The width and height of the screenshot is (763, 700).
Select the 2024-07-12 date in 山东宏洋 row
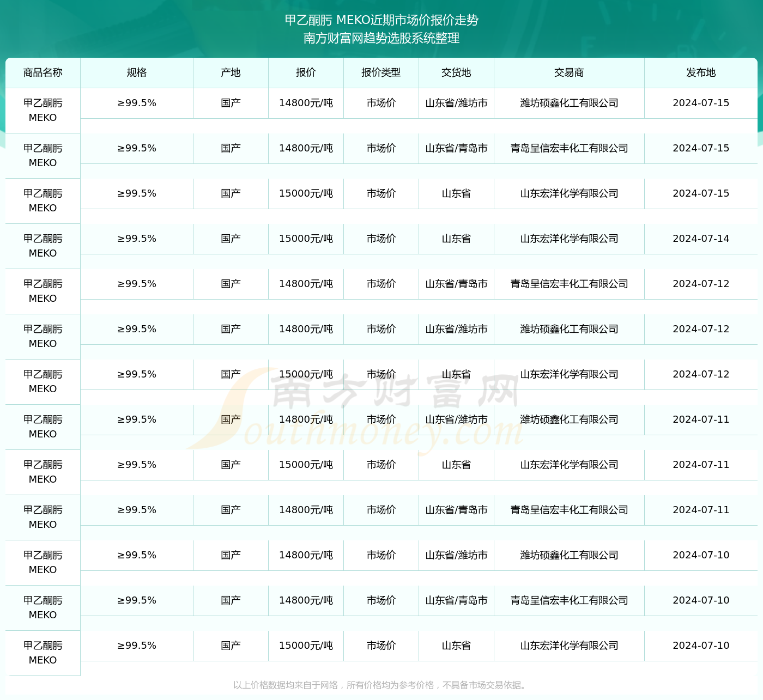tap(701, 374)
